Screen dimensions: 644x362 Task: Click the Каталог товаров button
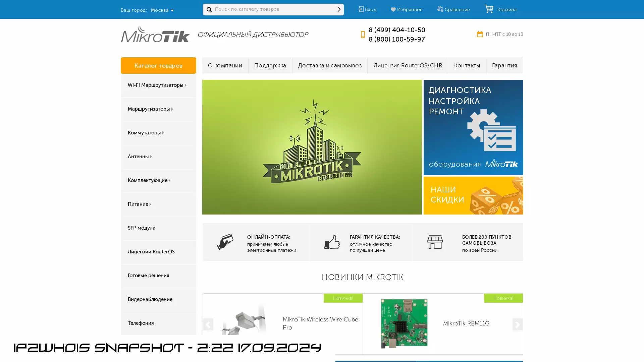pos(158,65)
